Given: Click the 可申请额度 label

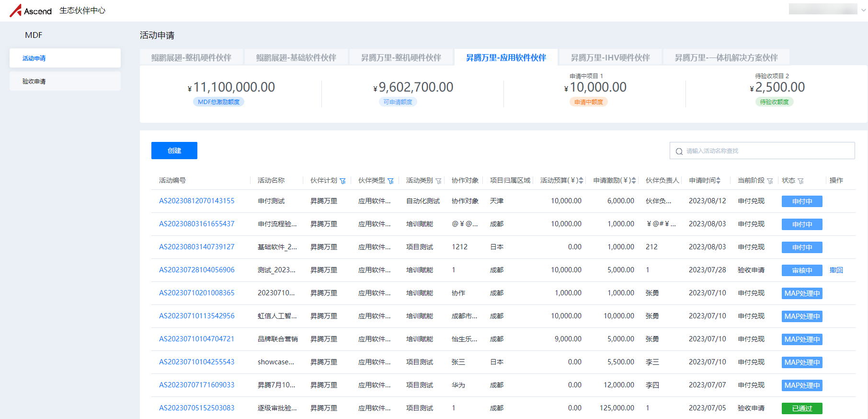Looking at the screenshot, I should click(398, 102).
